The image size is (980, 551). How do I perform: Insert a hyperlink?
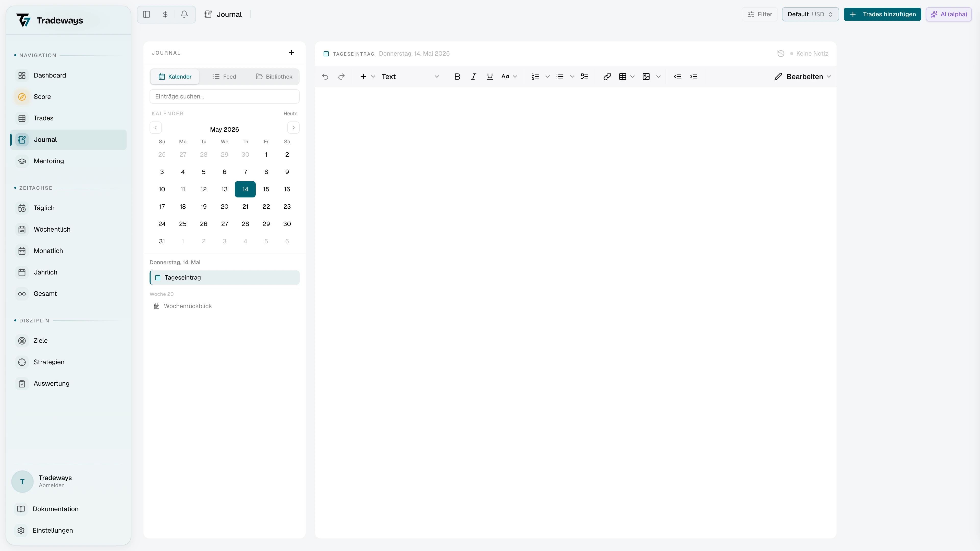[607, 77]
